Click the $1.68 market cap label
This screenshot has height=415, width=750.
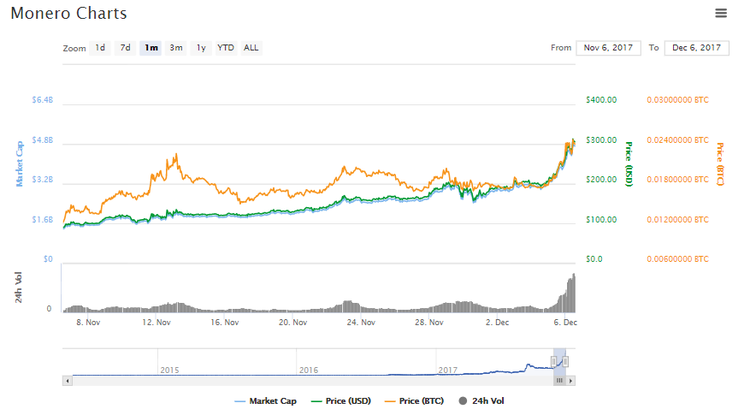pos(43,220)
